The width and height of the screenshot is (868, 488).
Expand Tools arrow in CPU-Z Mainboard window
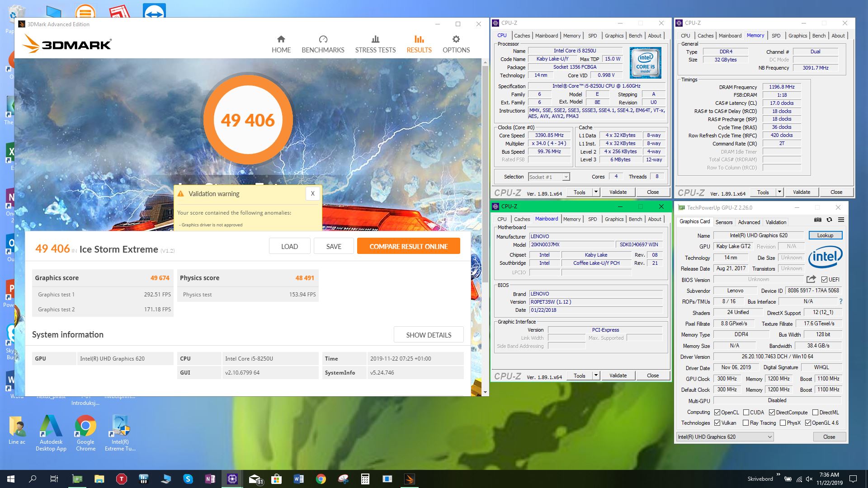click(596, 375)
